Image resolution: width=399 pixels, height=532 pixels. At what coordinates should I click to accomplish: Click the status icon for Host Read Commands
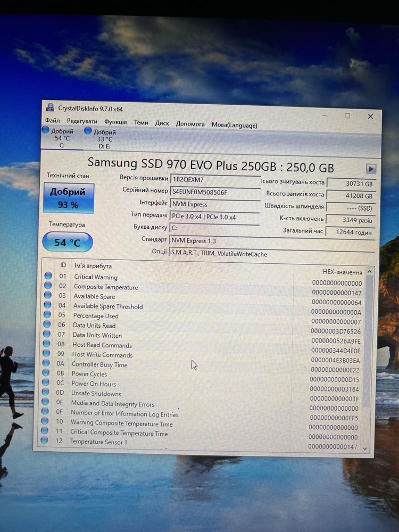(x=46, y=343)
